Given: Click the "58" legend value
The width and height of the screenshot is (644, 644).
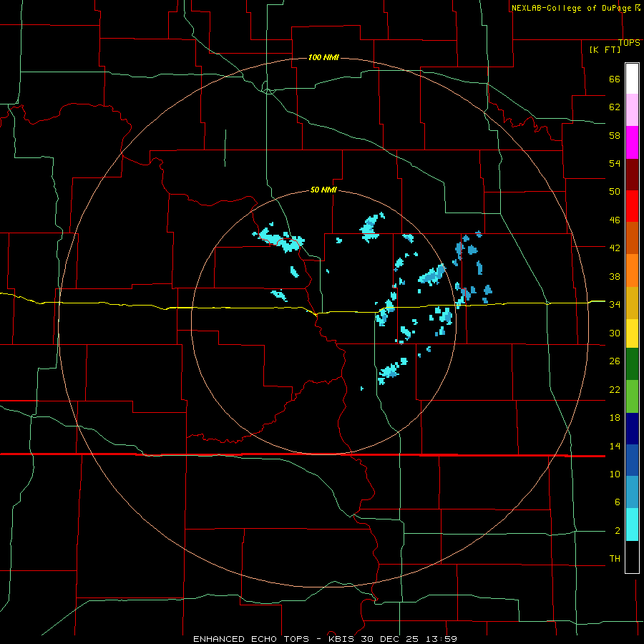Looking at the screenshot, I should click(x=615, y=135).
